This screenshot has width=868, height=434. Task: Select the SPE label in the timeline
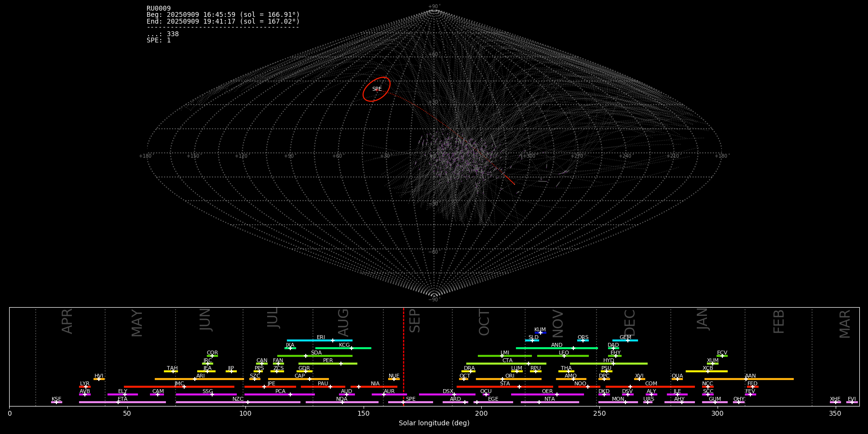(x=410, y=399)
